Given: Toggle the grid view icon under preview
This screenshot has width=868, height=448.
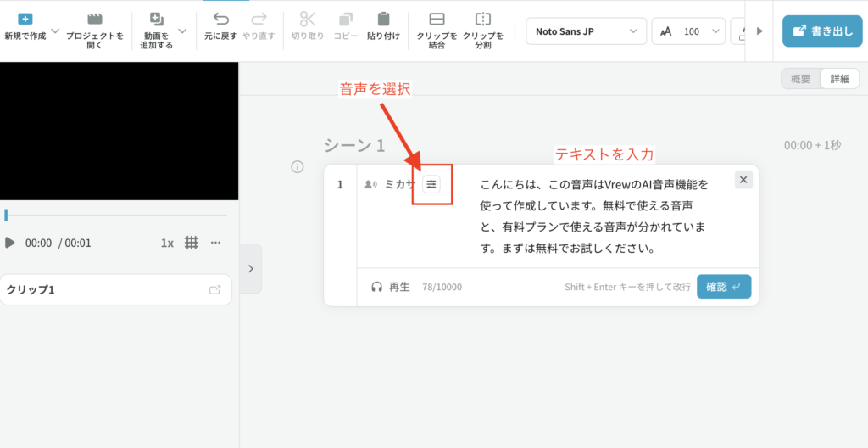Looking at the screenshot, I should [x=192, y=243].
